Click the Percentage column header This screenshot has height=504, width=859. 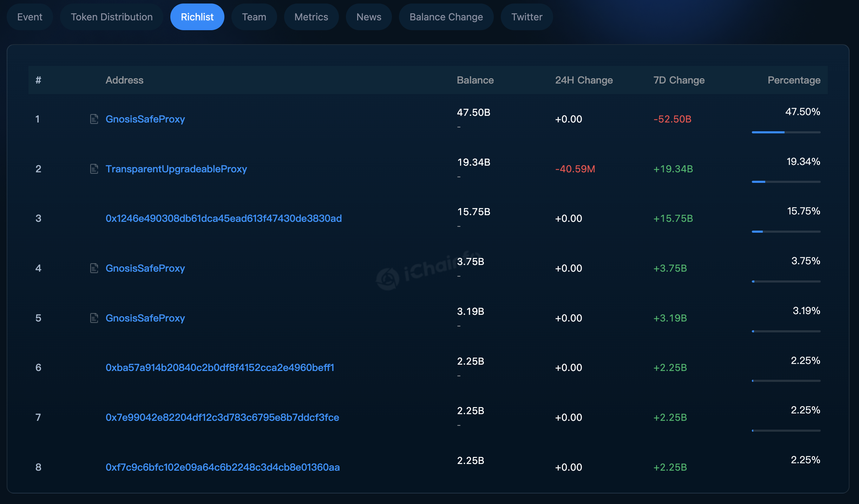point(794,80)
